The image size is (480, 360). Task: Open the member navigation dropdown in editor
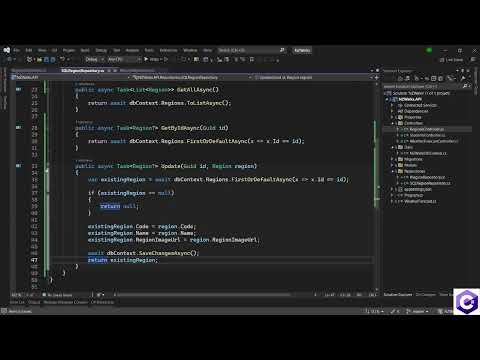point(313,77)
